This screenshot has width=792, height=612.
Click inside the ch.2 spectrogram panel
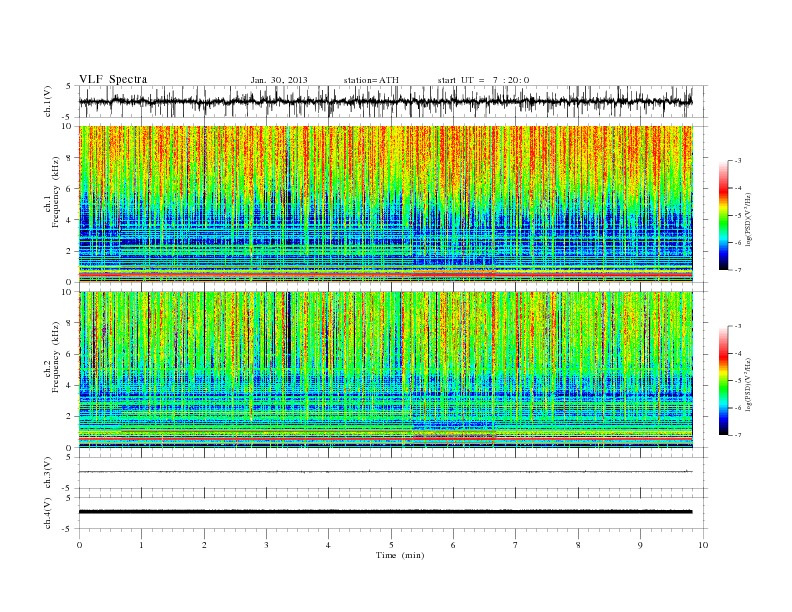385,370
